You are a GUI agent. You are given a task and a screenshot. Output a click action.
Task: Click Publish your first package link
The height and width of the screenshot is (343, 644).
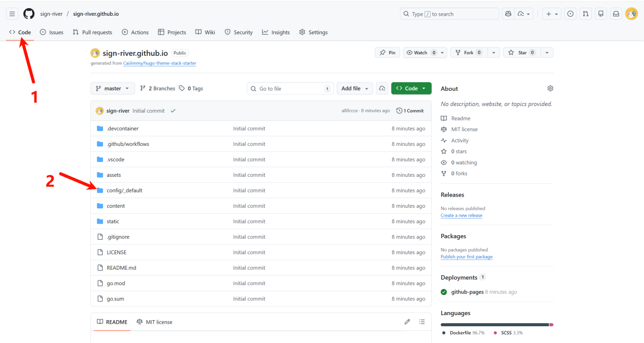coord(467,257)
